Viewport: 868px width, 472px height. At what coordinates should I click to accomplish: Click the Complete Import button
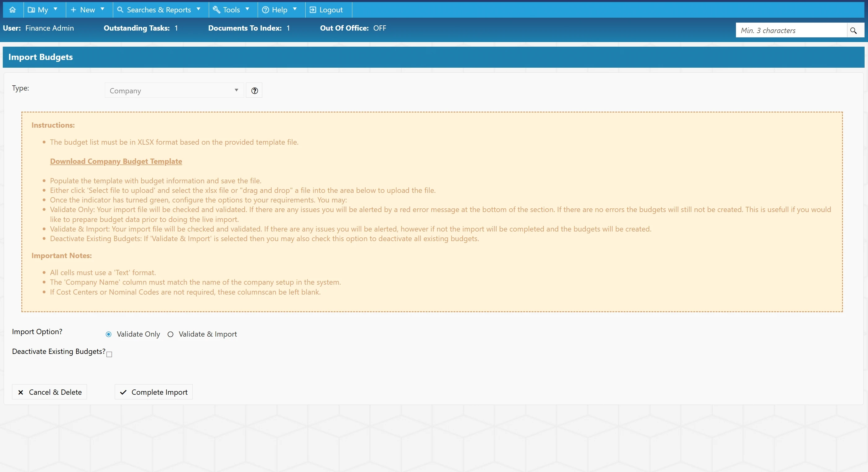154,392
